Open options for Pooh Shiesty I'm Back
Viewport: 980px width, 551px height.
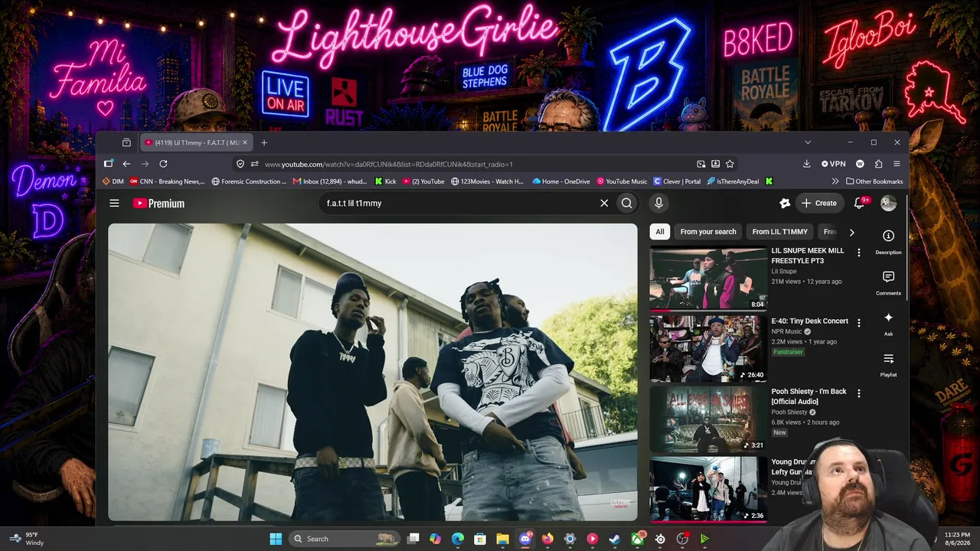coord(859,393)
